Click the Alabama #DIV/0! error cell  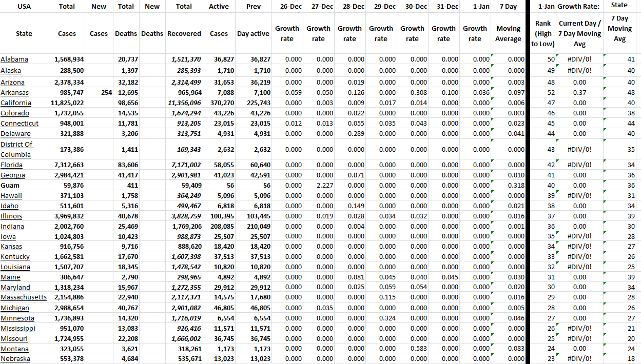(579, 59)
